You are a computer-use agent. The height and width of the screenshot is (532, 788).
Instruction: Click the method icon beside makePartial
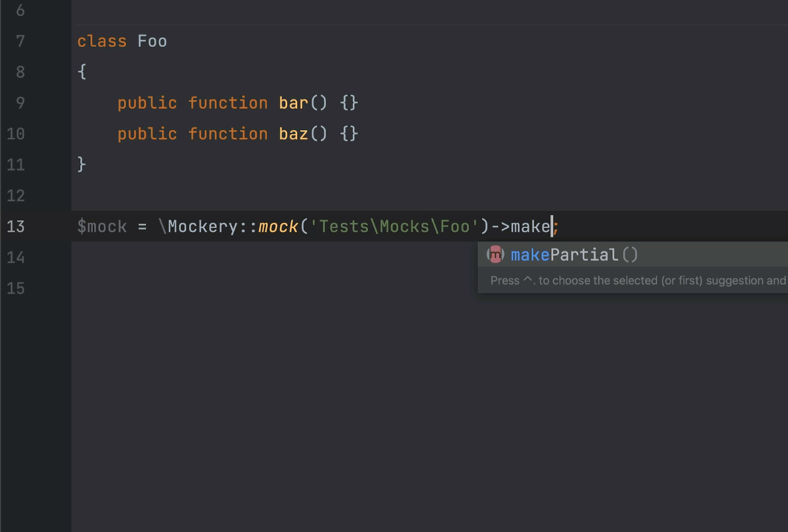tap(495, 255)
